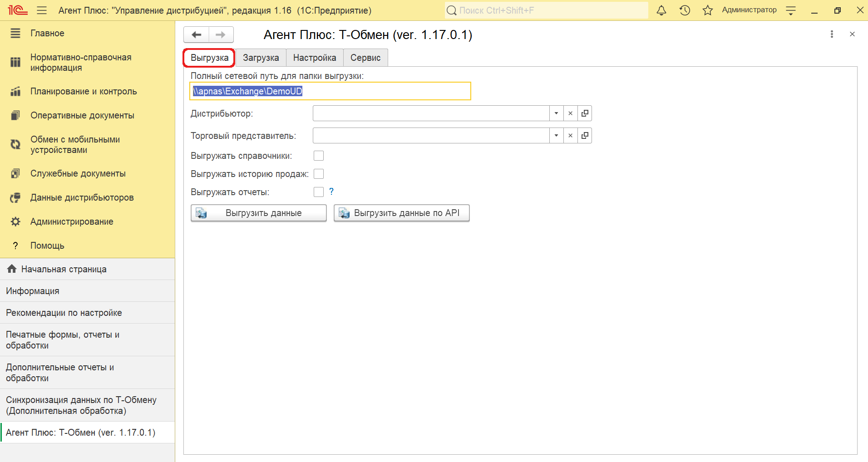Open service settings menu next to Администратор
The width and height of the screenshot is (868, 462).
[x=791, y=10]
